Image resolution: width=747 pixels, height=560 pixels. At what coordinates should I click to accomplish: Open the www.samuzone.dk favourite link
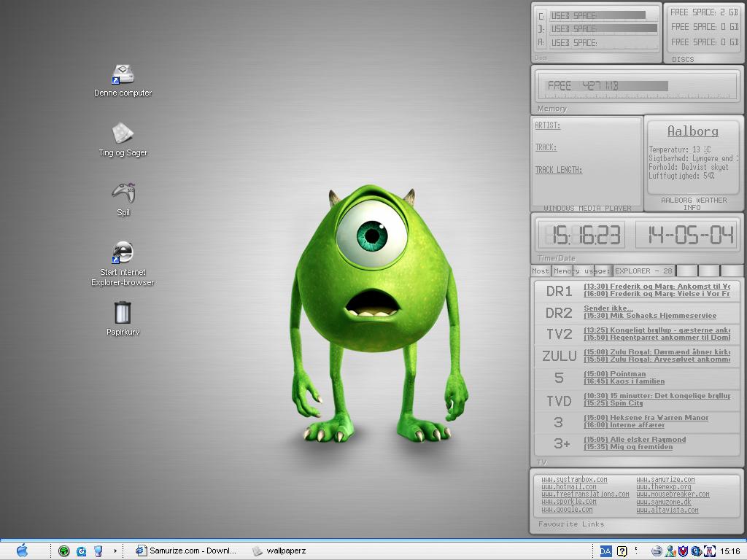pos(664,502)
